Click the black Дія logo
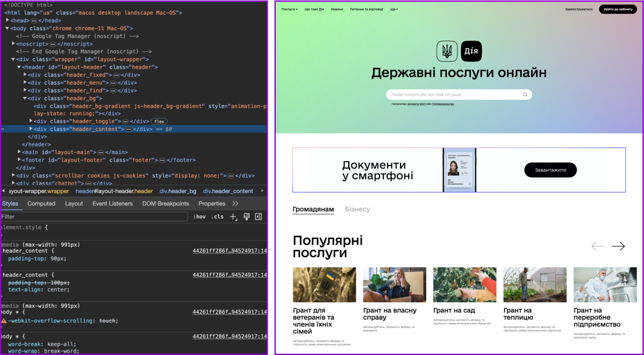Screen dimensions: 644x355 click(x=471, y=51)
